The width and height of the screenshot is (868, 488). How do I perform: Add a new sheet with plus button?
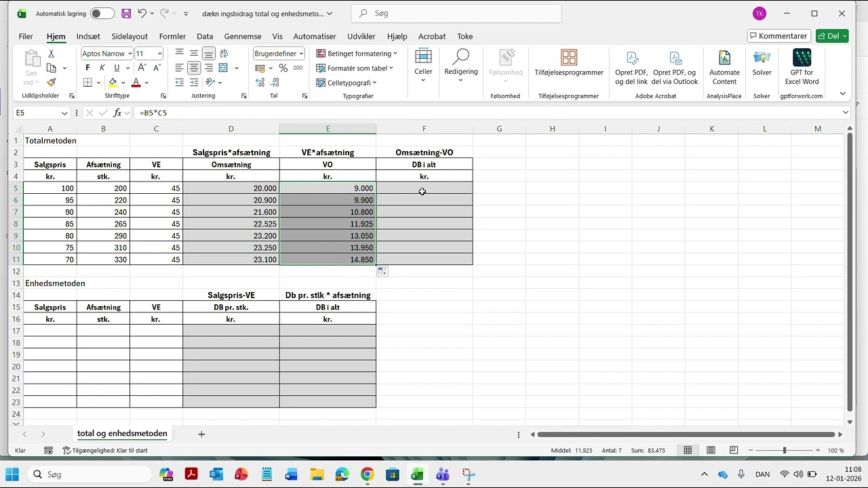[201, 434]
